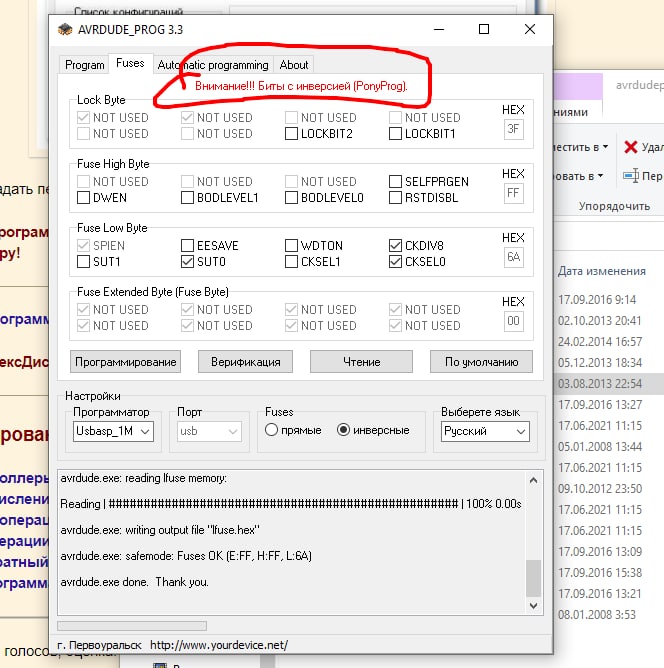The width and height of the screenshot is (664, 668).
Task: Uncheck the CKDIV8 fuse bit
Action: [x=395, y=245]
